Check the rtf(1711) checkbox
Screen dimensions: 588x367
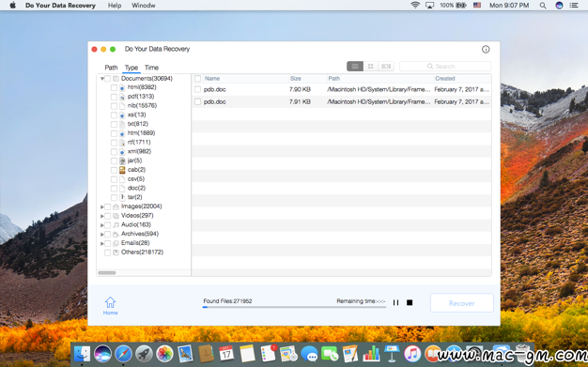(114, 143)
